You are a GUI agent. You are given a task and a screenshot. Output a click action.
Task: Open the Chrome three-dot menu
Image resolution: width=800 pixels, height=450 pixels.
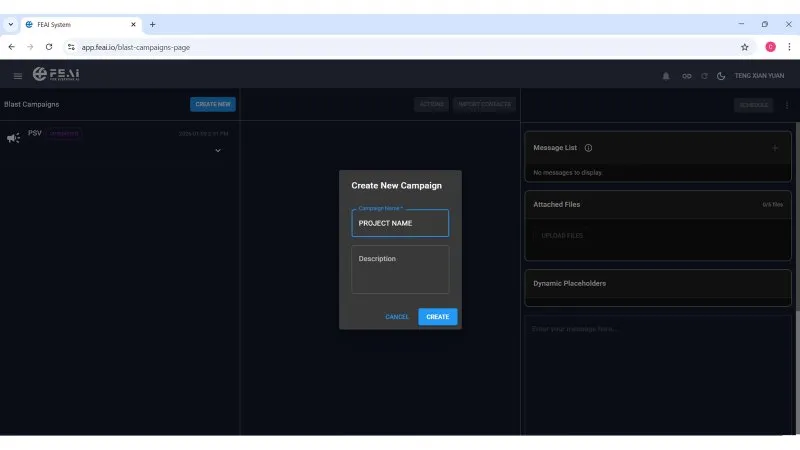pos(789,47)
